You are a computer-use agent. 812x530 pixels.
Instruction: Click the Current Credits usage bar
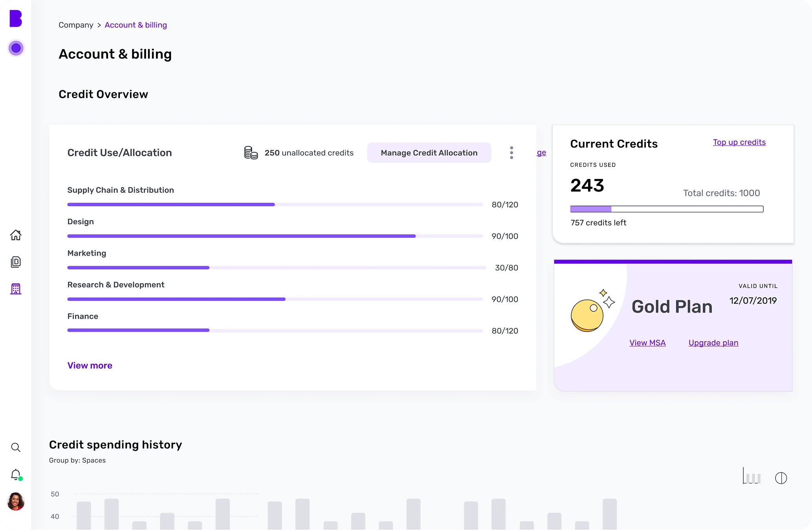(667, 209)
